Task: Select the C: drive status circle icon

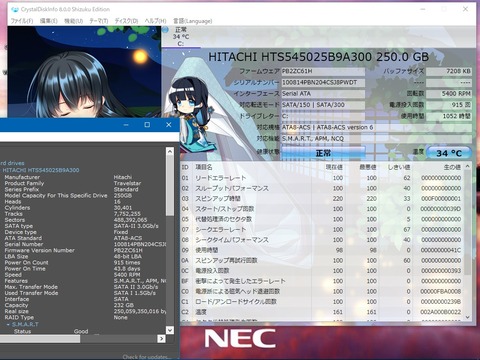Action: click(165, 30)
